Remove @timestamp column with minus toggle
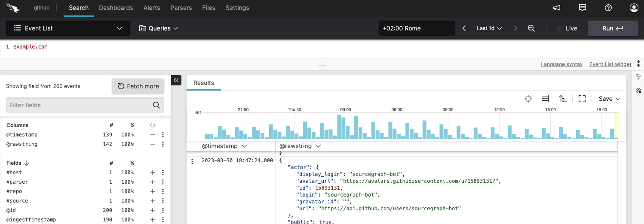The image size is (644, 224). click(x=152, y=135)
